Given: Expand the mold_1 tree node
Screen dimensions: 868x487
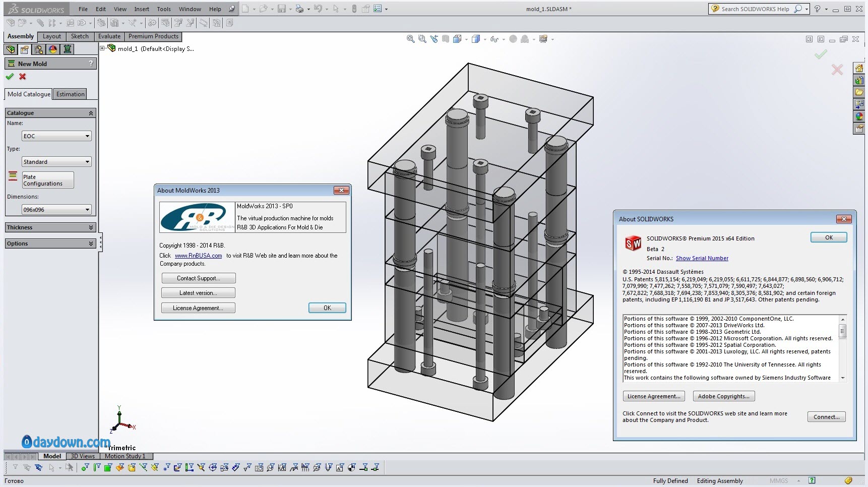Looking at the screenshot, I should 102,48.
